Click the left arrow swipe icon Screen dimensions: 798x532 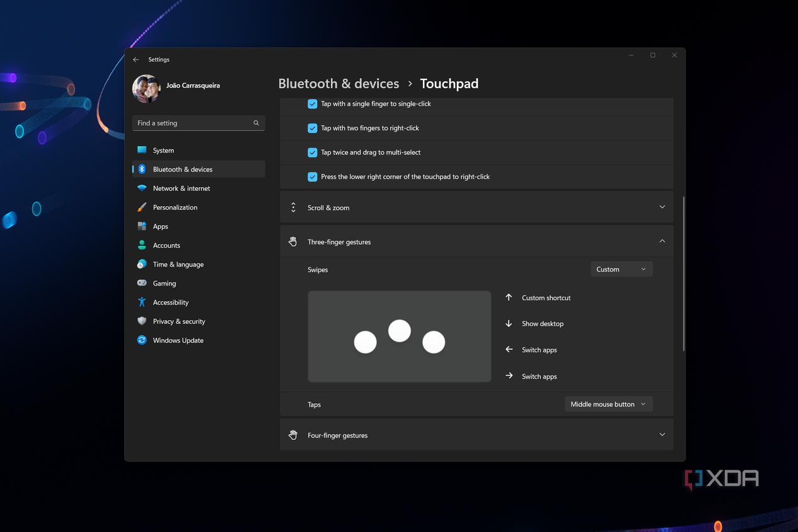pos(509,349)
